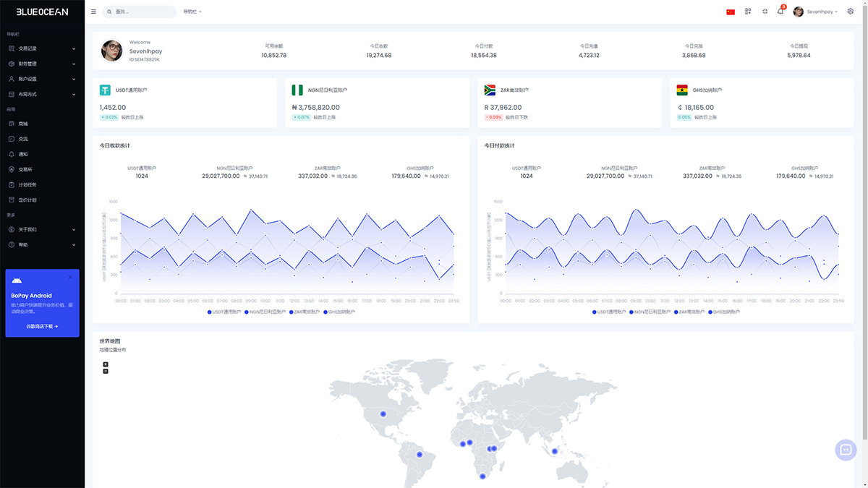Toggle USDT通用账户 legend in 今日收款统计 chart
868x488 pixels.
(224, 312)
